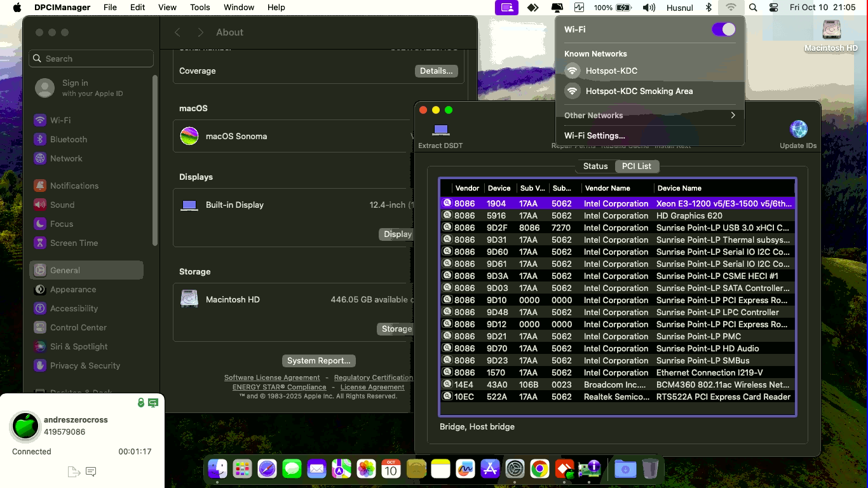Open Spotlight search from the menu bar

[x=753, y=8]
